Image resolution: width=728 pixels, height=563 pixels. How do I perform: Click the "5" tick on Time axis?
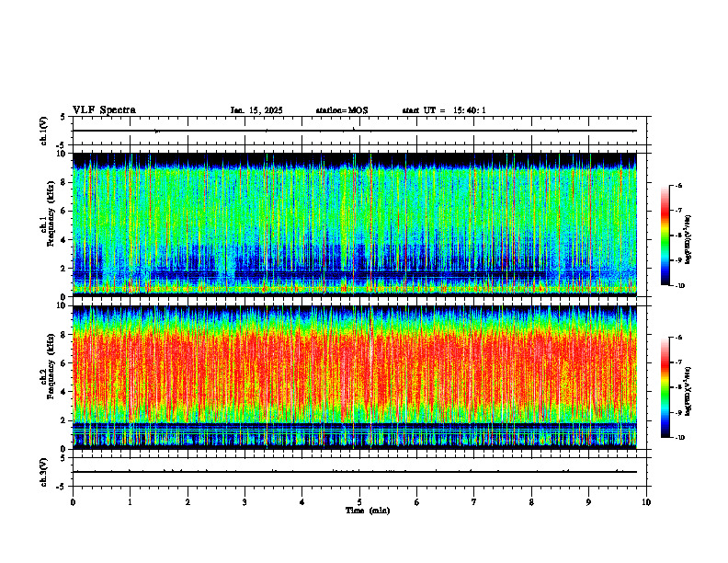pos(359,502)
